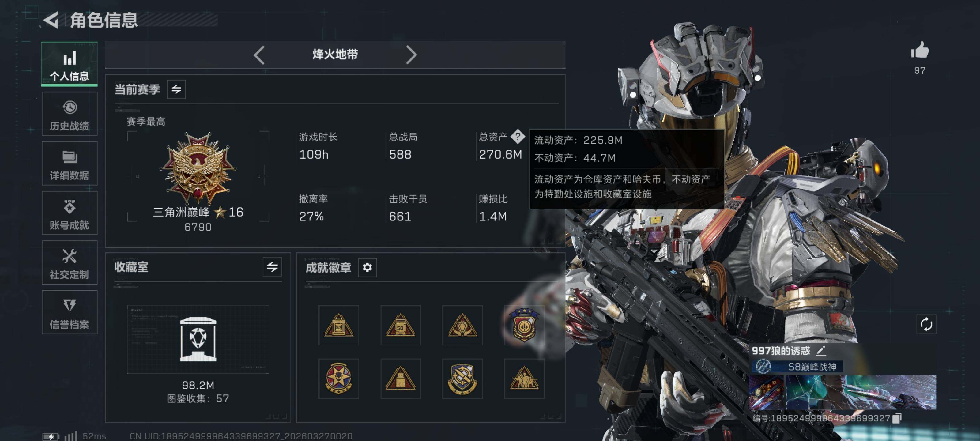
Task: Select the S7 triangle achievement badge
Action: [x=339, y=325]
